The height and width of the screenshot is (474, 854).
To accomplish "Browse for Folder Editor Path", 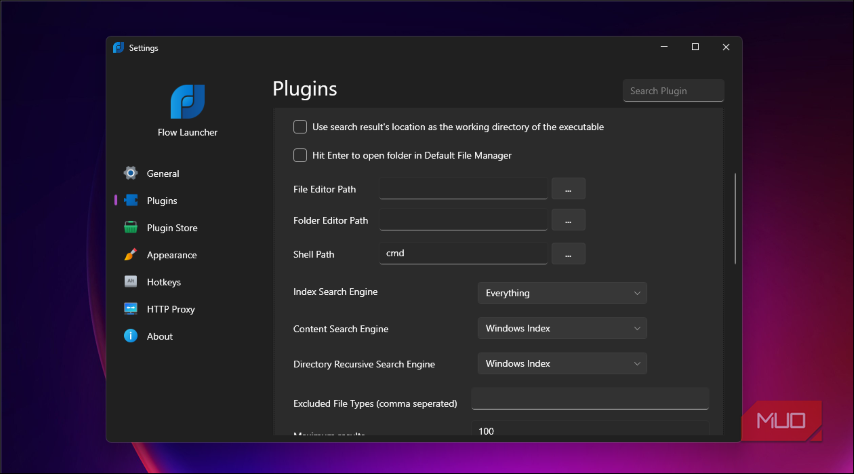I will tap(568, 221).
